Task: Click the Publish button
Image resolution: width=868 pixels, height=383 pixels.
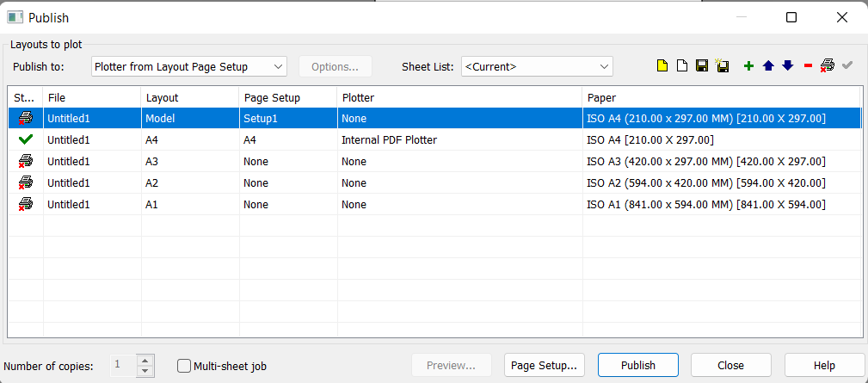Action: coord(637,365)
